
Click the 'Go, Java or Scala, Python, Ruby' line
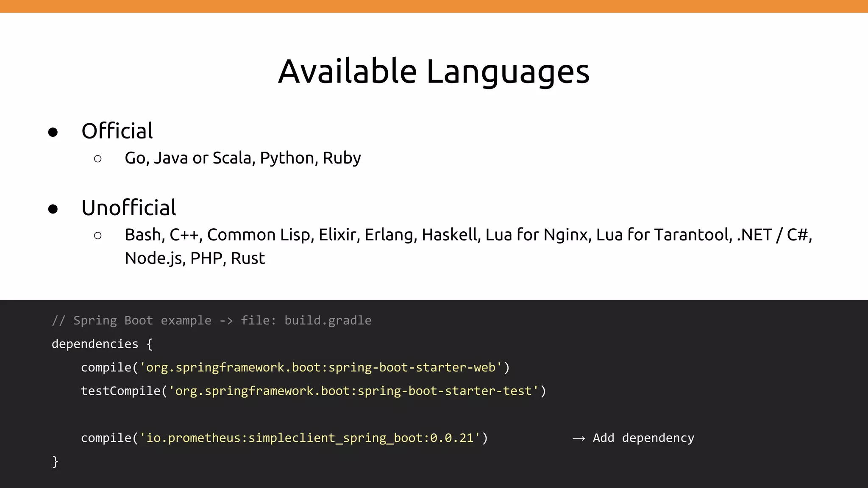pyautogui.click(x=242, y=158)
